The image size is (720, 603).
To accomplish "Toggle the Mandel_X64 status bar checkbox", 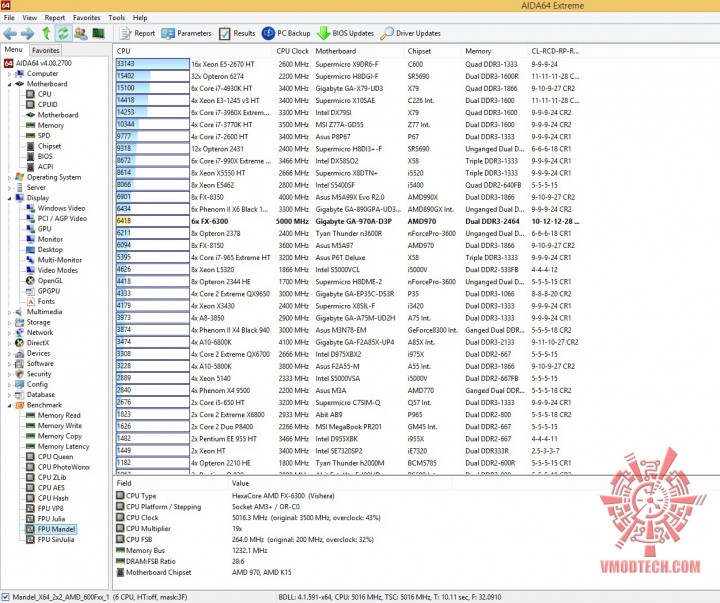I will click(x=6, y=597).
